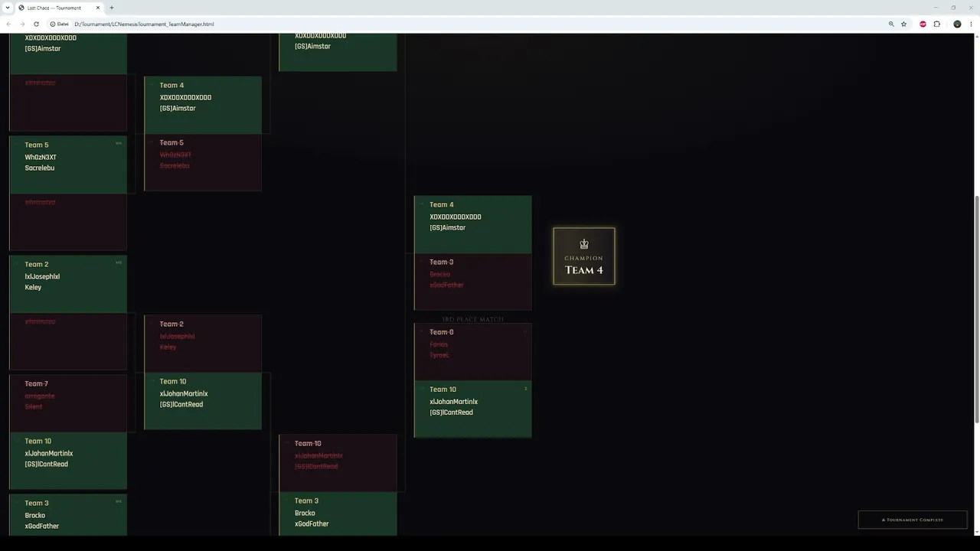980x551 pixels.
Task: Select Team 4 card in second round
Action: click(x=203, y=105)
